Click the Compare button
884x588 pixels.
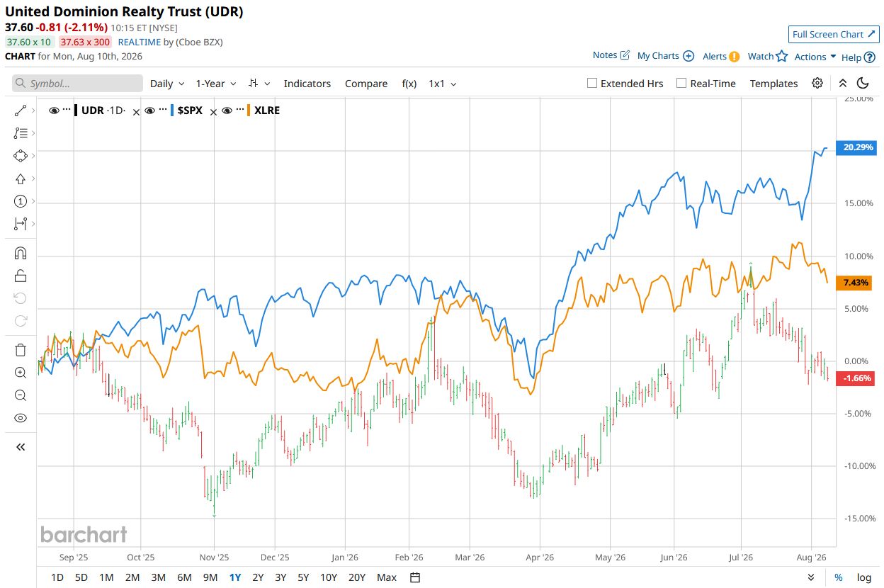[366, 84]
